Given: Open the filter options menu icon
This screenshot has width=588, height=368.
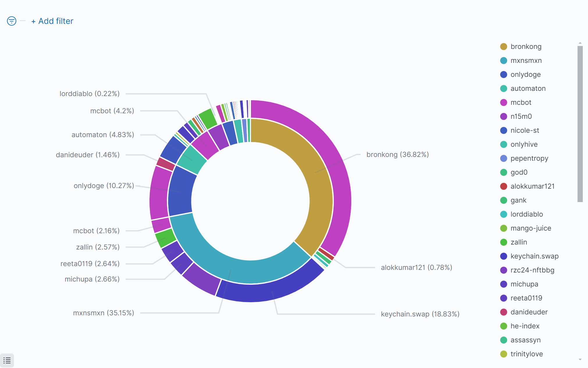Looking at the screenshot, I should pos(11,21).
